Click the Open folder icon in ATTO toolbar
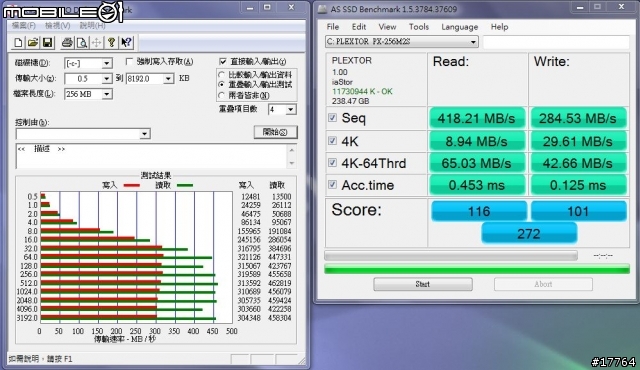The width and height of the screenshot is (640, 370). (33, 42)
